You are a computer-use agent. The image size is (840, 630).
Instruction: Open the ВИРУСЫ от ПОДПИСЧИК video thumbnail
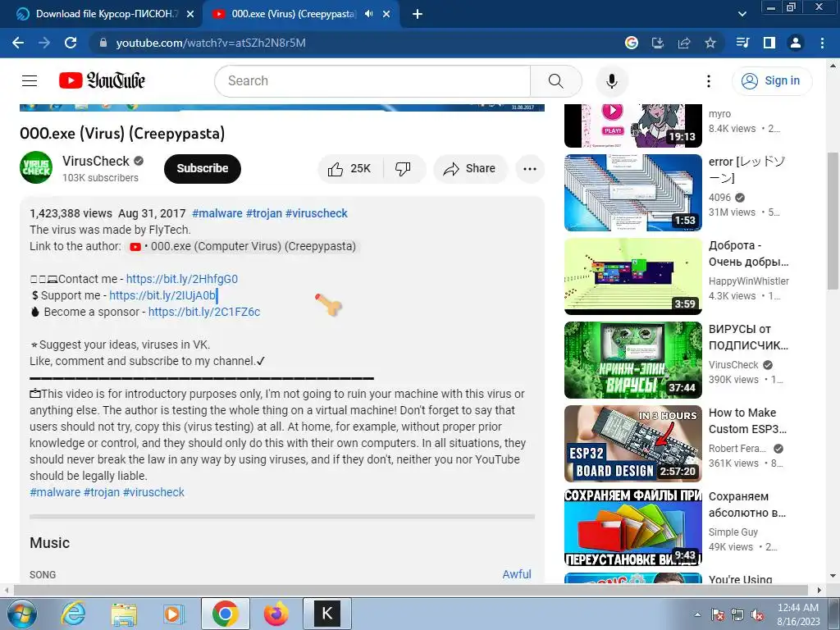[633, 360]
